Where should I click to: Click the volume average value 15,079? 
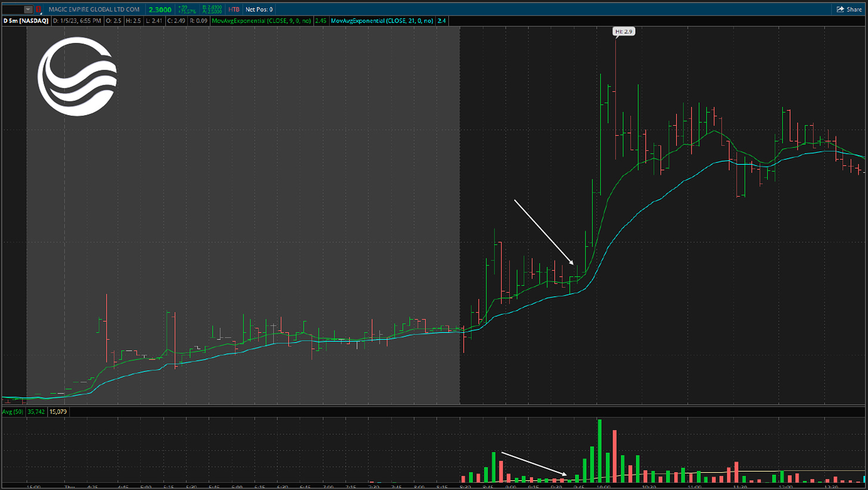coord(58,411)
